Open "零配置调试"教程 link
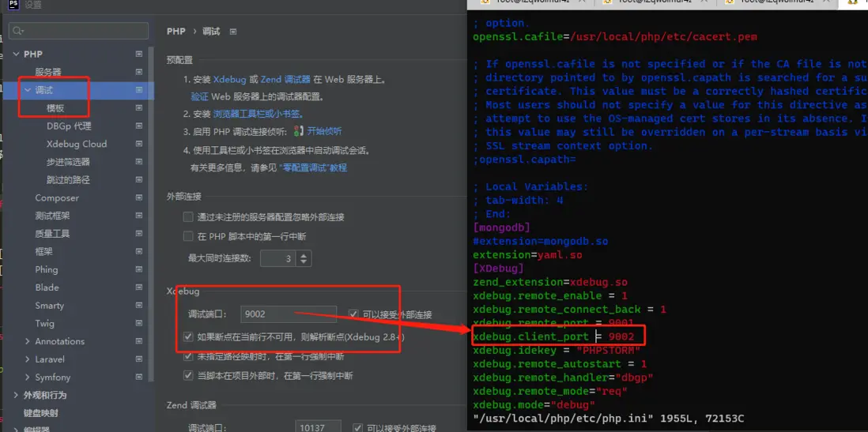Viewport: 868px width, 432px height. click(x=313, y=167)
